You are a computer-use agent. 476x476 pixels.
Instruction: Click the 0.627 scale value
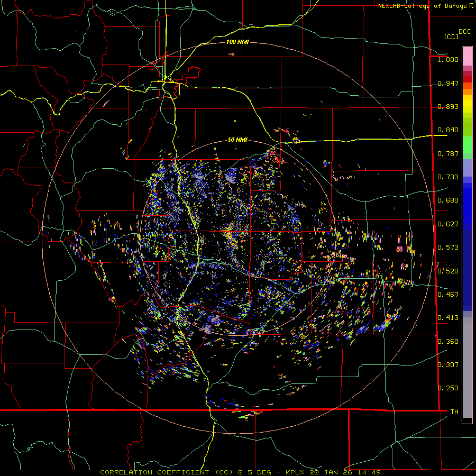tap(448, 224)
